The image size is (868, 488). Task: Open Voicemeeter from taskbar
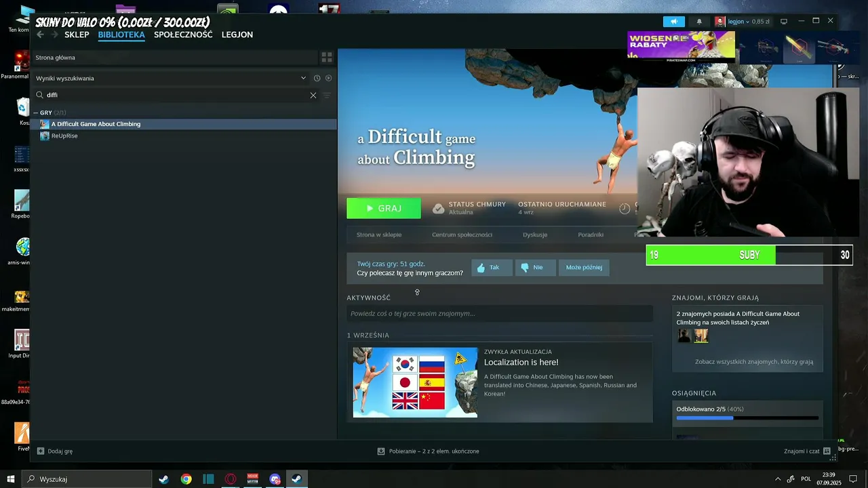(253, 479)
